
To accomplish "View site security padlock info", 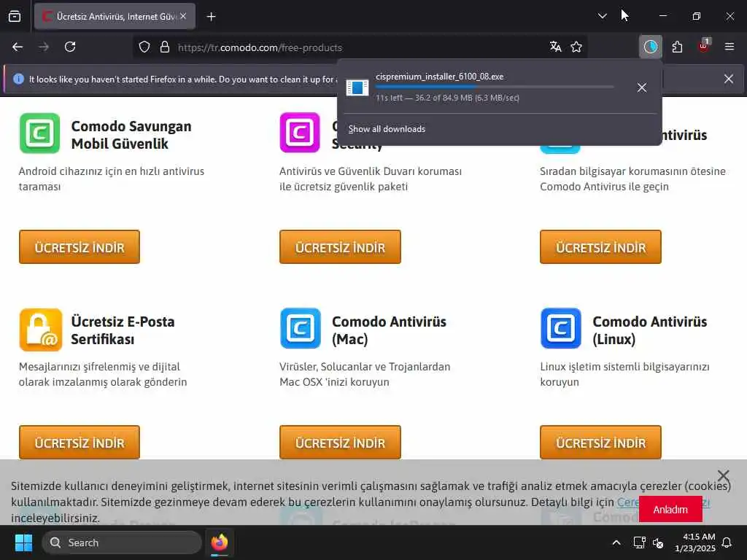I will [x=165, y=47].
